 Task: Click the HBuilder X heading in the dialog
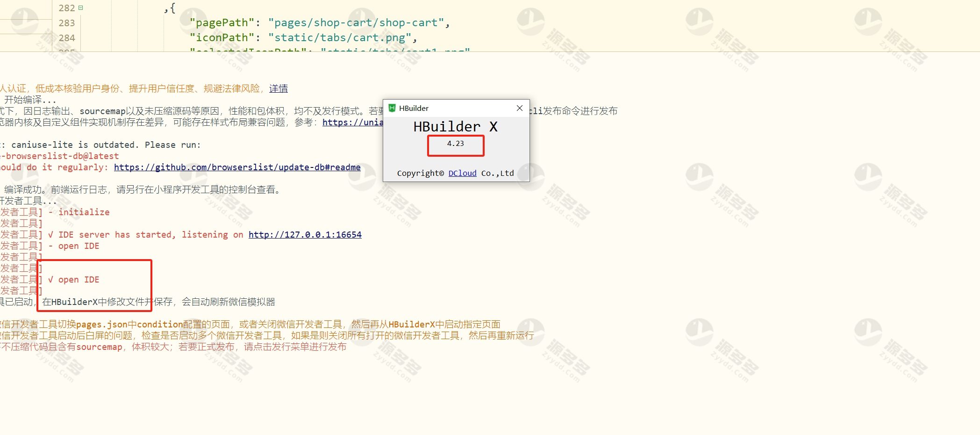[x=455, y=127]
